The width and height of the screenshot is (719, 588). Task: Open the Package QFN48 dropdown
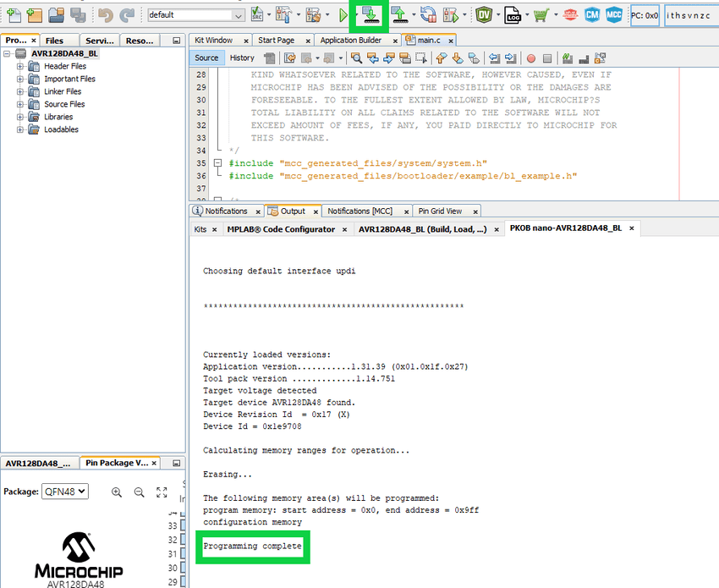(x=64, y=492)
